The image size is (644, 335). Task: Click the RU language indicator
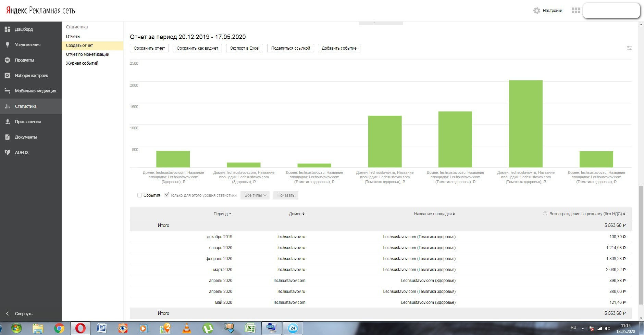573,328
